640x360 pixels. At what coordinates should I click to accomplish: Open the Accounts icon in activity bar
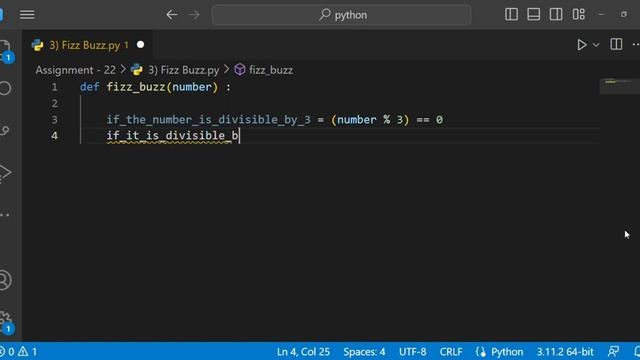click(5, 280)
